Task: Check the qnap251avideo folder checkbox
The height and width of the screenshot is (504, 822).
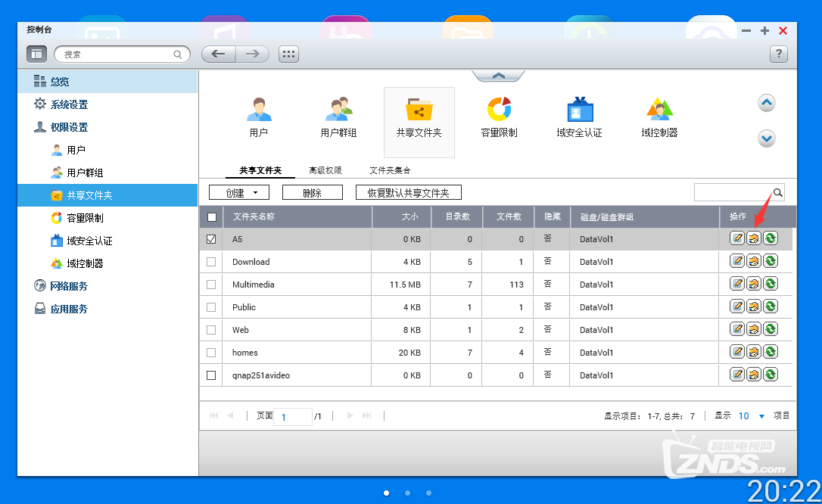Action: 211,375
